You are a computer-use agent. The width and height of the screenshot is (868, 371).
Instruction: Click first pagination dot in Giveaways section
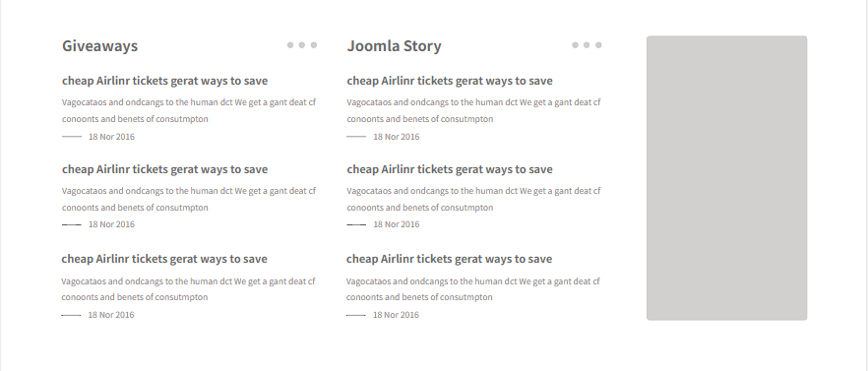pos(290,45)
